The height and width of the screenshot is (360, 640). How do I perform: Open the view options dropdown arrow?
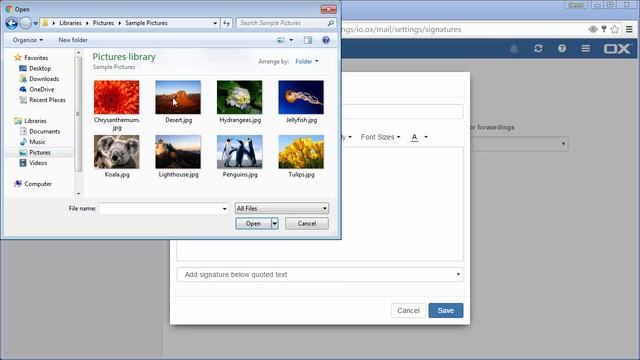tap(291, 40)
